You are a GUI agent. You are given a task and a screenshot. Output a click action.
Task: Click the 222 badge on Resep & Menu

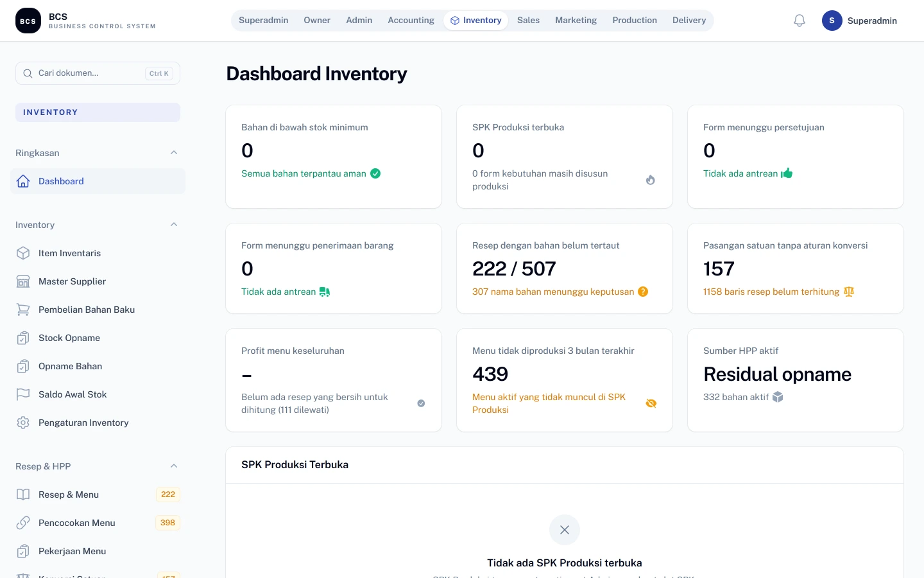coord(168,495)
